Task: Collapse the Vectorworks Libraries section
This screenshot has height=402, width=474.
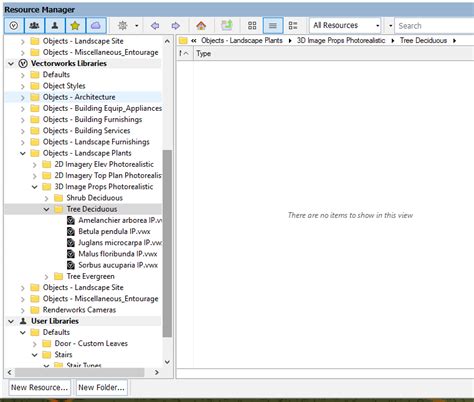Action: [11, 63]
